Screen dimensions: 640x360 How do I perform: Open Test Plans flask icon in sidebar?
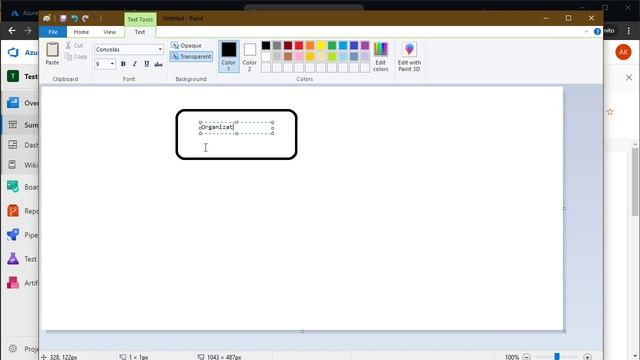coord(13,259)
